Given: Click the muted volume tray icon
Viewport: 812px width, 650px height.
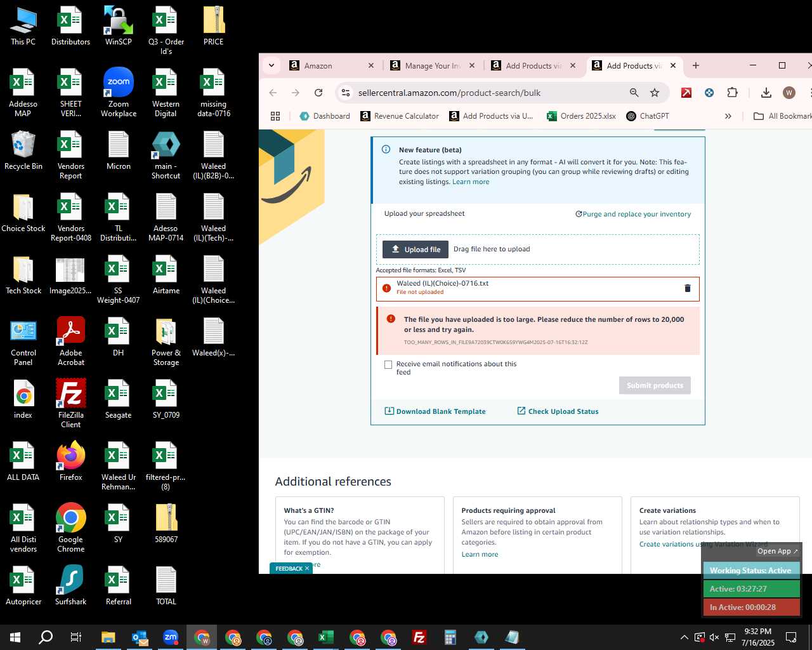Looking at the screenshot, I should tap(714, 637).
